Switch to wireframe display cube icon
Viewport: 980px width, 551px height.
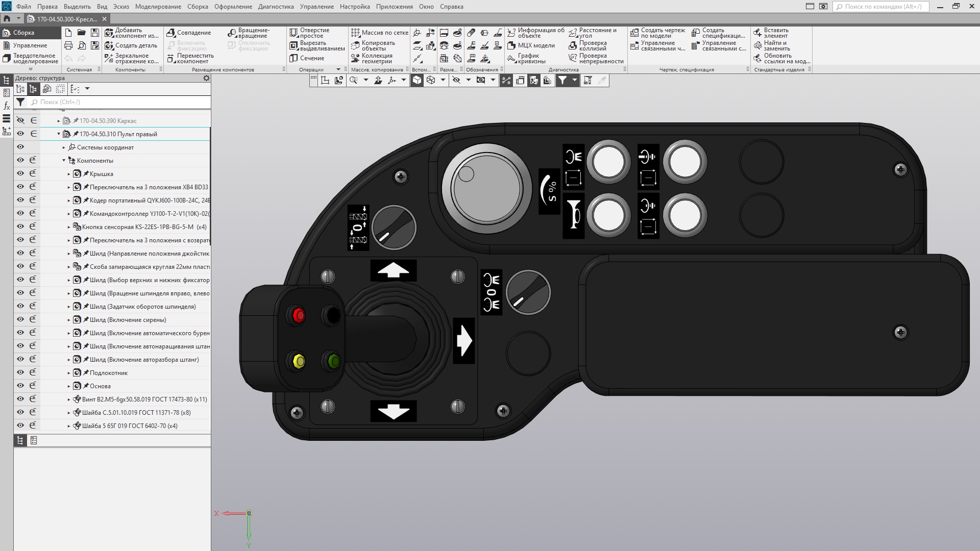coord(431,80)
